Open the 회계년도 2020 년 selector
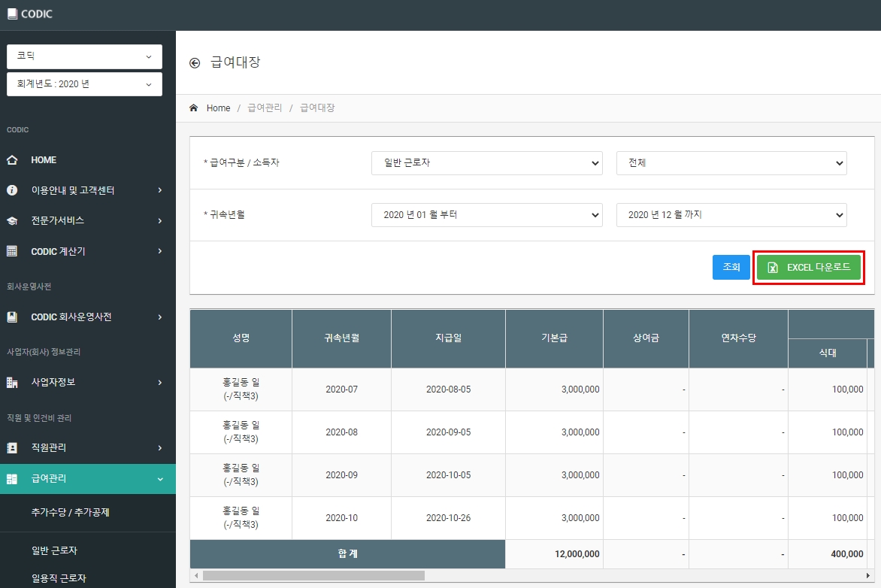 84,84
